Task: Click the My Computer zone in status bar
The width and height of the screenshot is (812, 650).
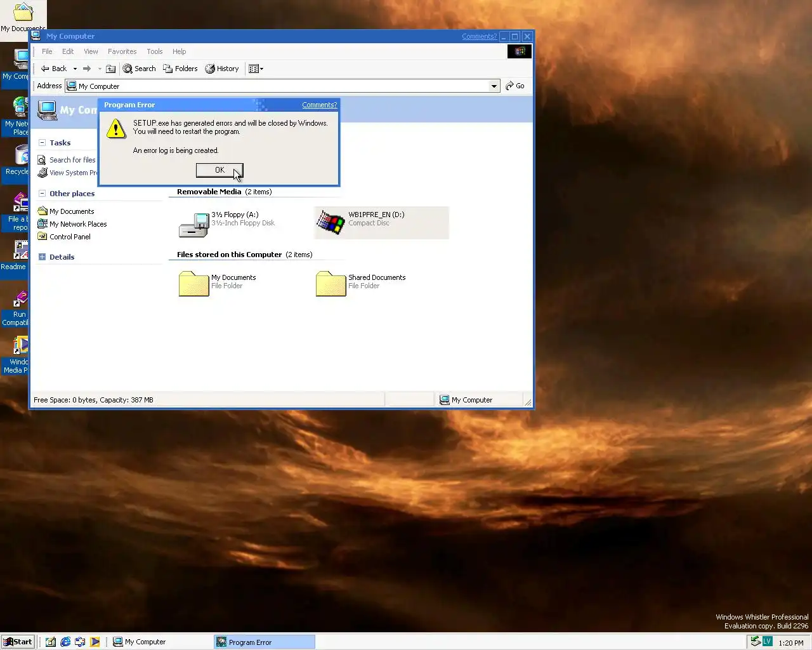Action: coord(466,400)
